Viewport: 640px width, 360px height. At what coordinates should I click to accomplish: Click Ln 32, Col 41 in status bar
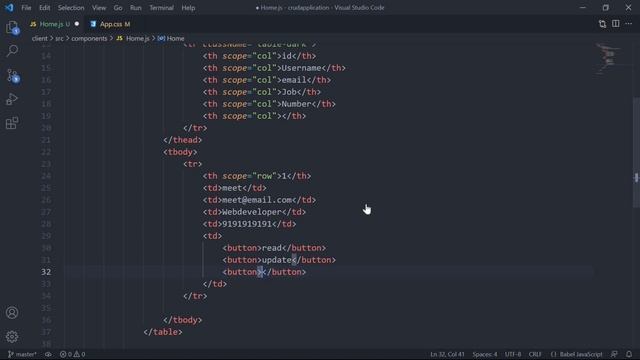pyautogui.click(x=447, y=354)
